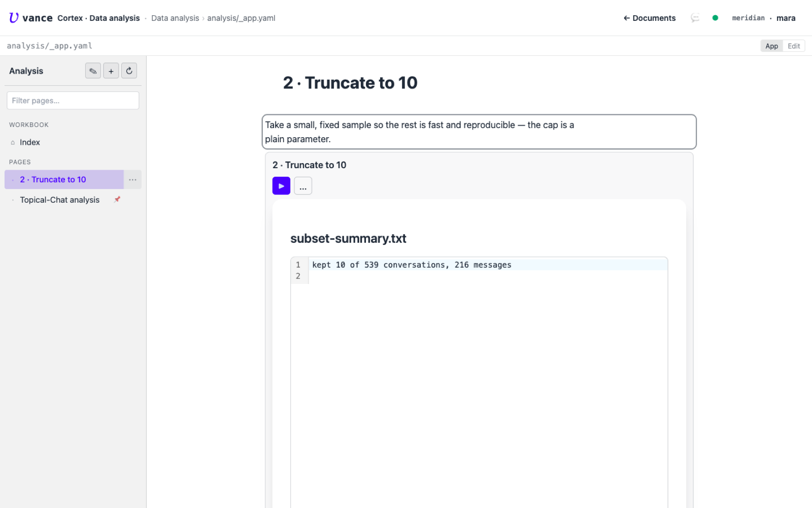Refresh the Analysis page list
812x508 pixels.
129,71
